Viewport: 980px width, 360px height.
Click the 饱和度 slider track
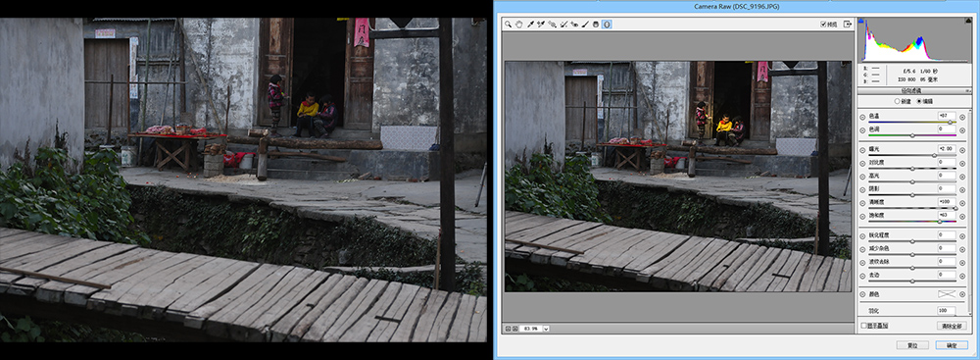point(912,222)
